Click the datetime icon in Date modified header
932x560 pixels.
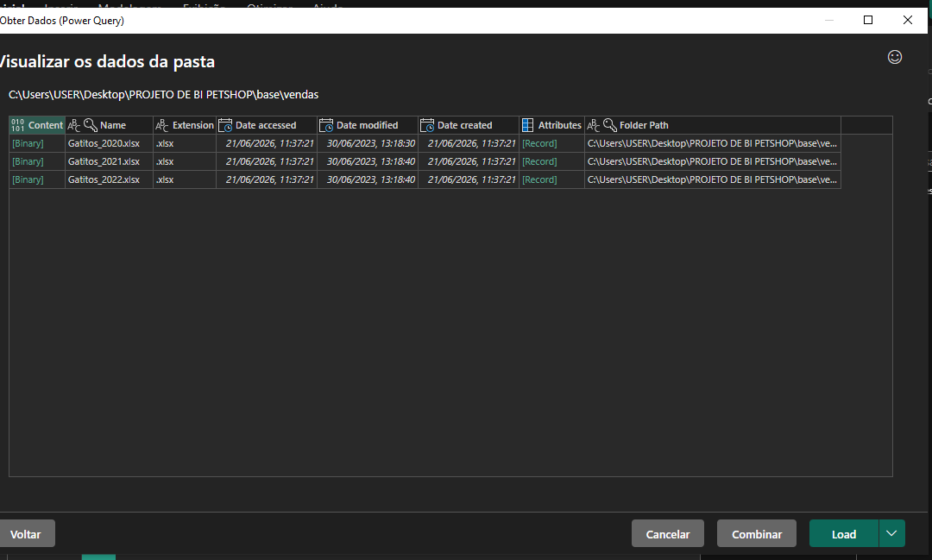coord(326,125)
